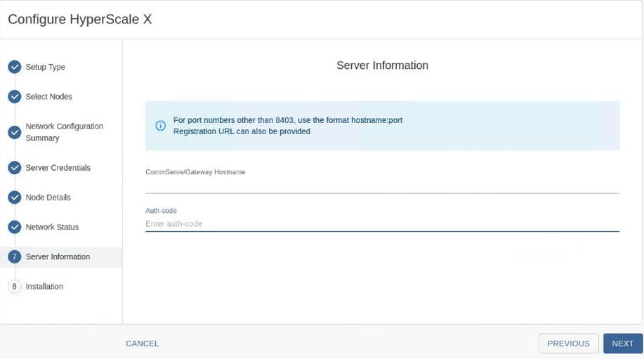Select the Installation step
This screenshot has width=644, height=359.
tap(44, 287)
